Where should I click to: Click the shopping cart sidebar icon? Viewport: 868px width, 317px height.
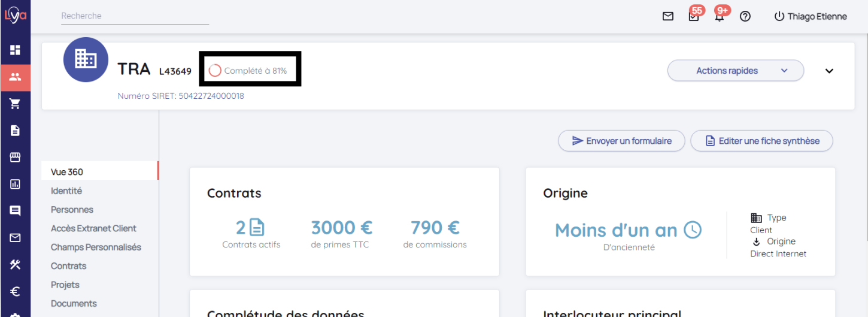(x=15, y=104)
